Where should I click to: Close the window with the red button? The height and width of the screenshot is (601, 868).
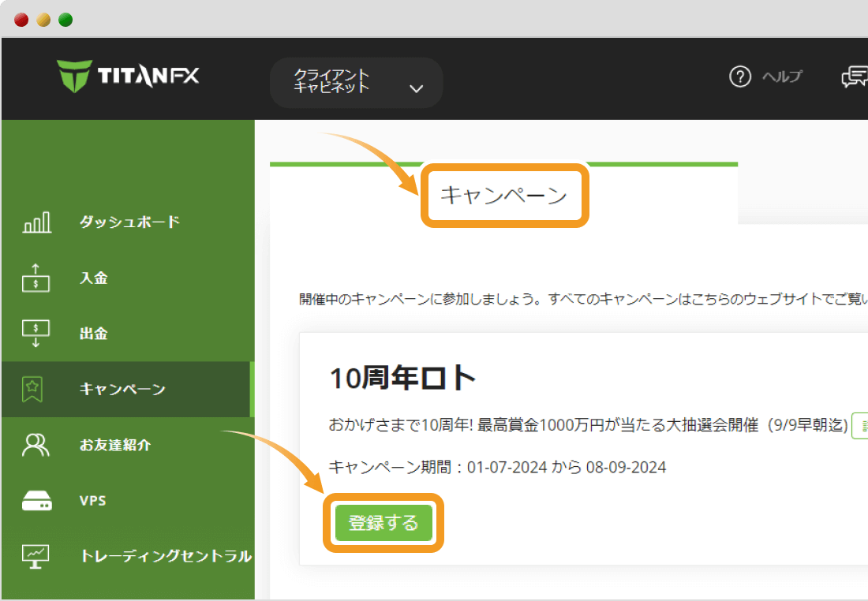click(21, 20)
